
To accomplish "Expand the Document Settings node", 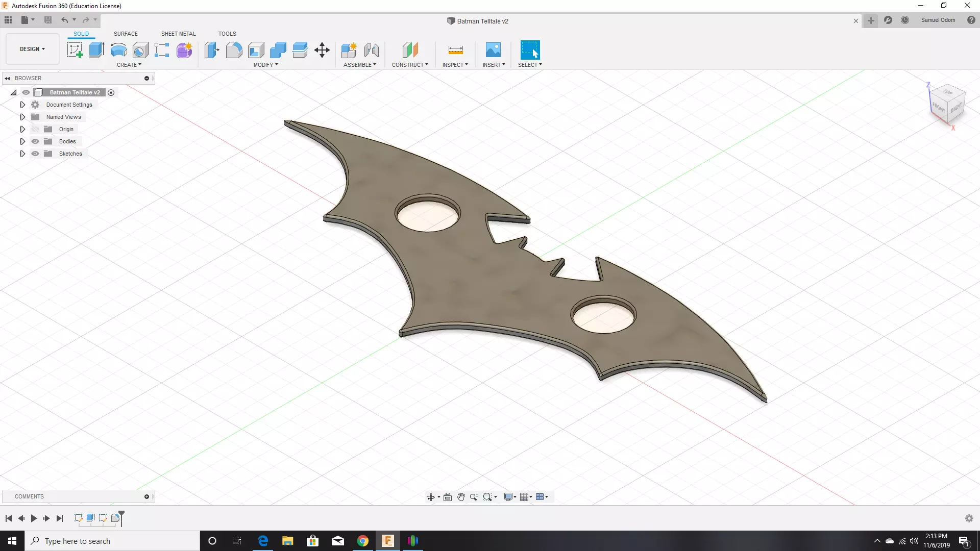I will (22, 105).
